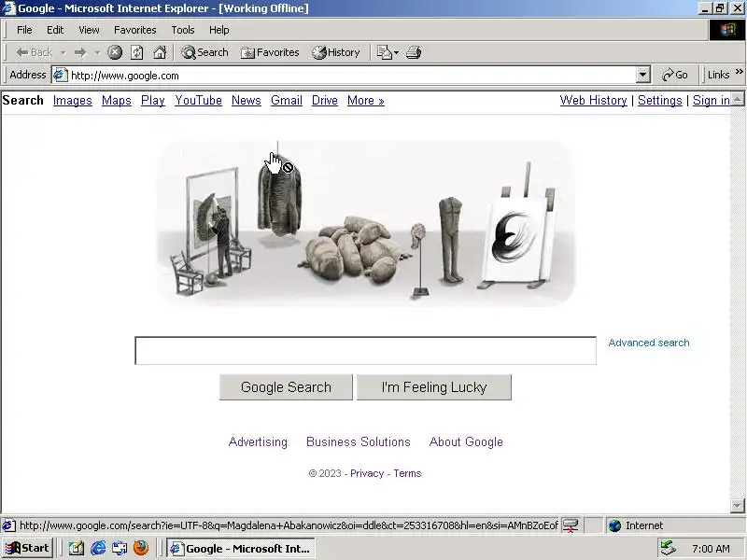Open the Gmail link

287,101
